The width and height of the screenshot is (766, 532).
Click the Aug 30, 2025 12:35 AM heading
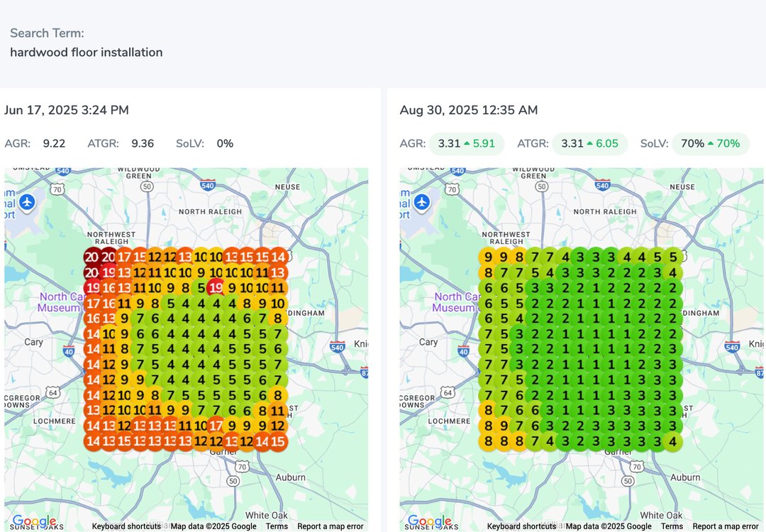point(468,110)
